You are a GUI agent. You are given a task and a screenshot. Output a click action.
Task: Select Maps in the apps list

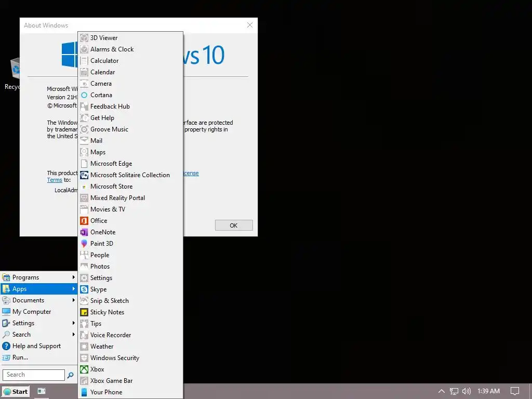tap(130, 152)
